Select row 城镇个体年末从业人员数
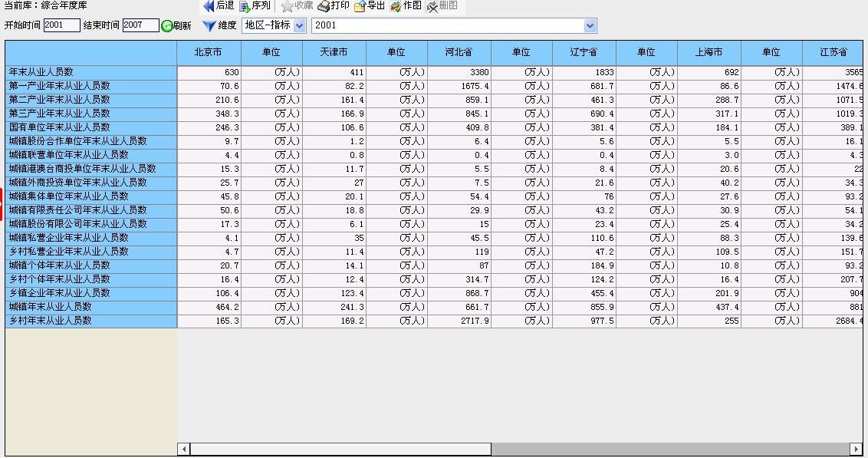Image resolution: width=868 pixels, height=458 pixels. [x=90, y=266]
